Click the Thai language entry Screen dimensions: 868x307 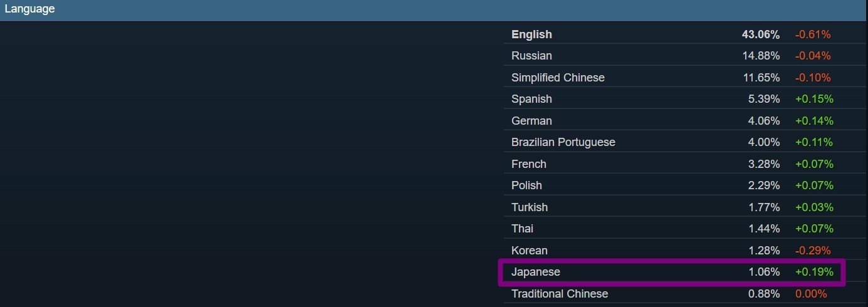tap(522, 229)
